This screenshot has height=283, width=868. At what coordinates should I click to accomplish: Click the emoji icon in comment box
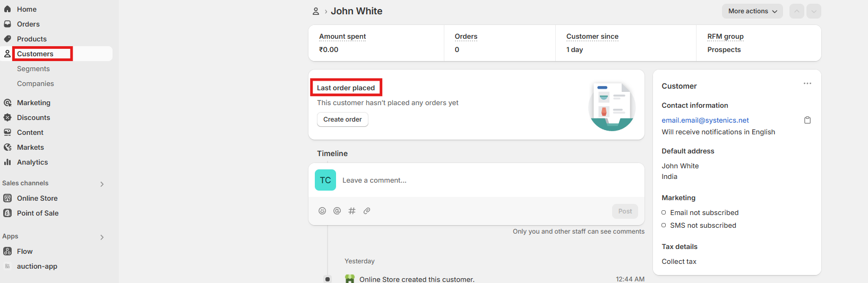[322, 211]
